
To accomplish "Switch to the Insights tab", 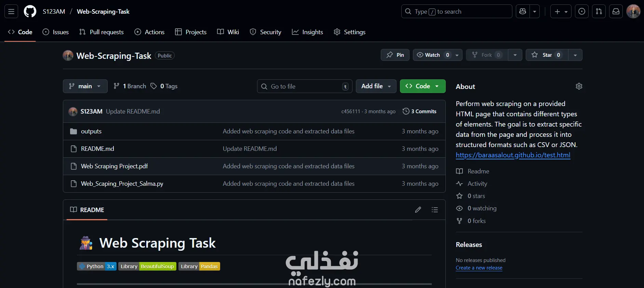I will [x=307, y=32].
